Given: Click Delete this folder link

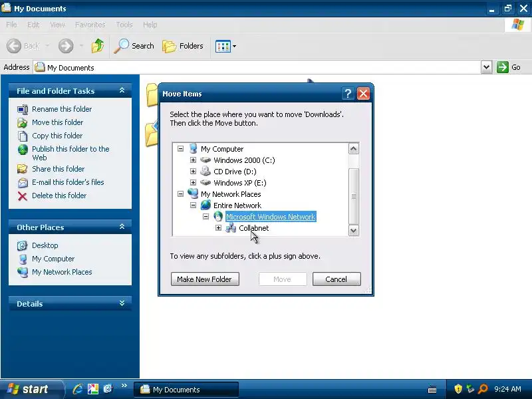Looking at the screenshot, I should [x=59, y=196].
